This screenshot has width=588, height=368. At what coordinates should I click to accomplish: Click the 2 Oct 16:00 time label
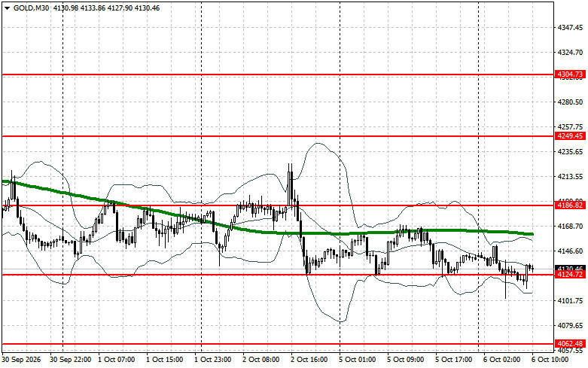point(309,360)
